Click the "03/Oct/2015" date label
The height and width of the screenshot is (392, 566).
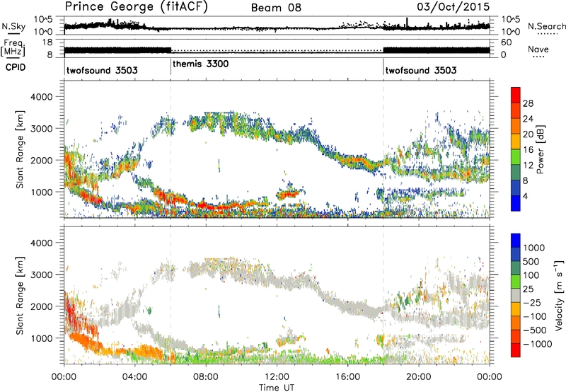point(454,7)
